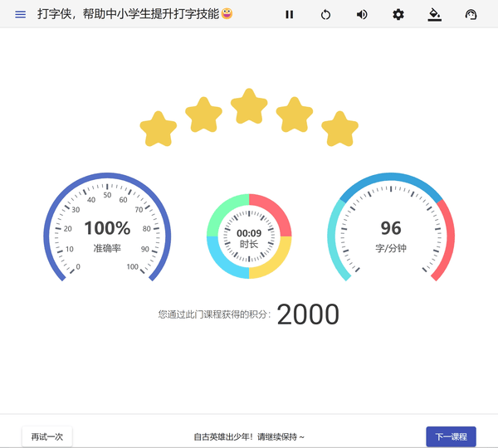Image resolution: width=498 pixels, height=448 pixels.
Task: Mute the sound with speaker icon
Action: pos(362,15)
